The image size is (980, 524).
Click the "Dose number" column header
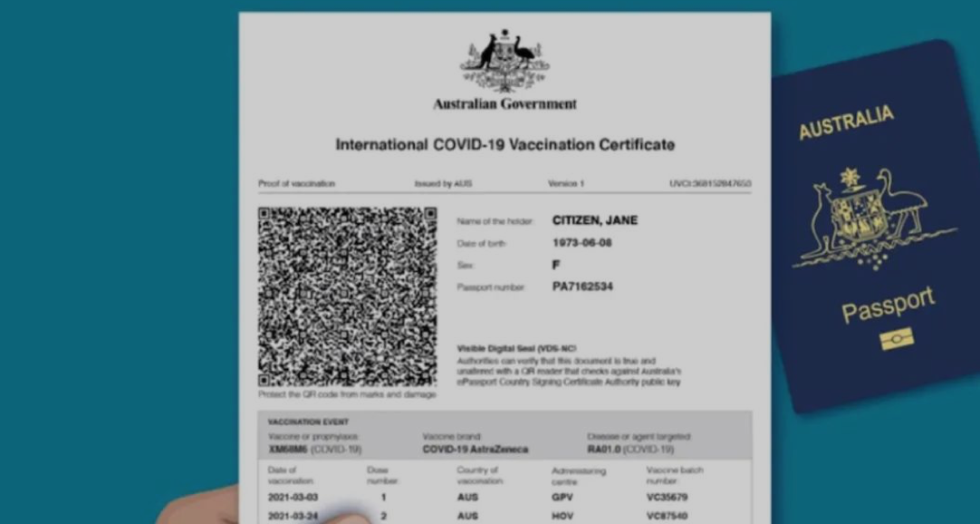tap(382, 475)
